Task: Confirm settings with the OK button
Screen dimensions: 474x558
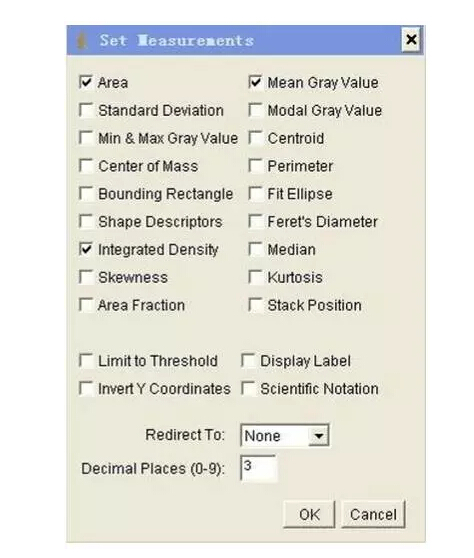Action: (309, 514)
